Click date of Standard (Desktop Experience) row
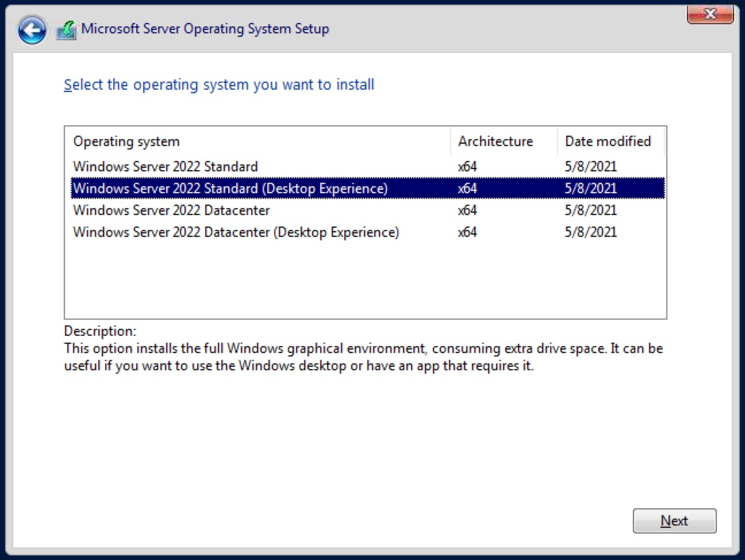This screenshot has width=745, height=560. [590, 189]
